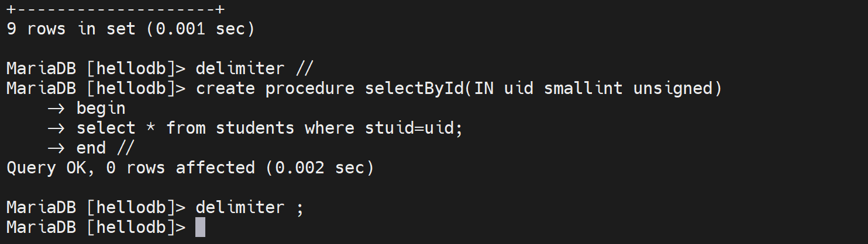
Task: Click the "delimiter //" command text
Action: pos(254,68)
